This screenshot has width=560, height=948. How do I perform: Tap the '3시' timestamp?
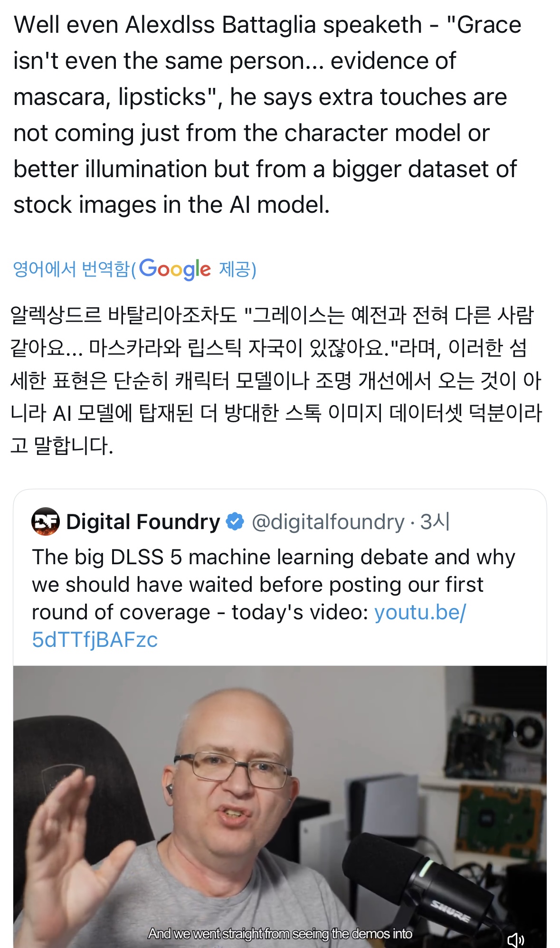point(435,521)
